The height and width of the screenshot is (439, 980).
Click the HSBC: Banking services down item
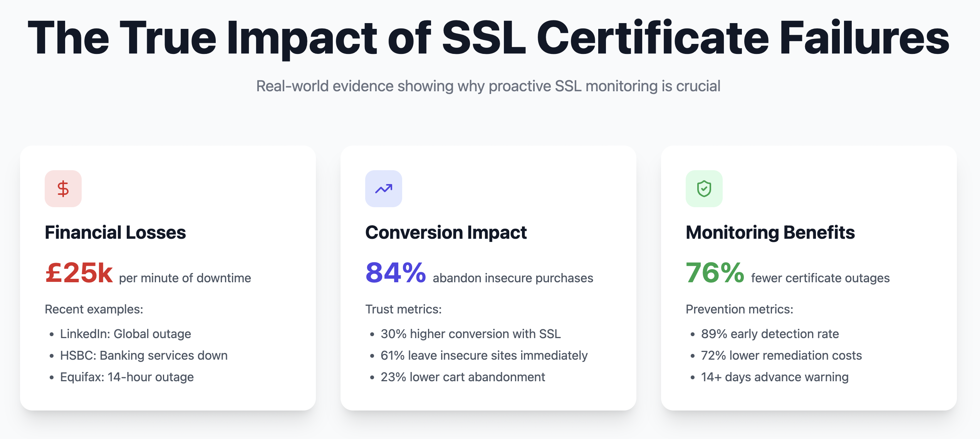click(x=144, y=355)
